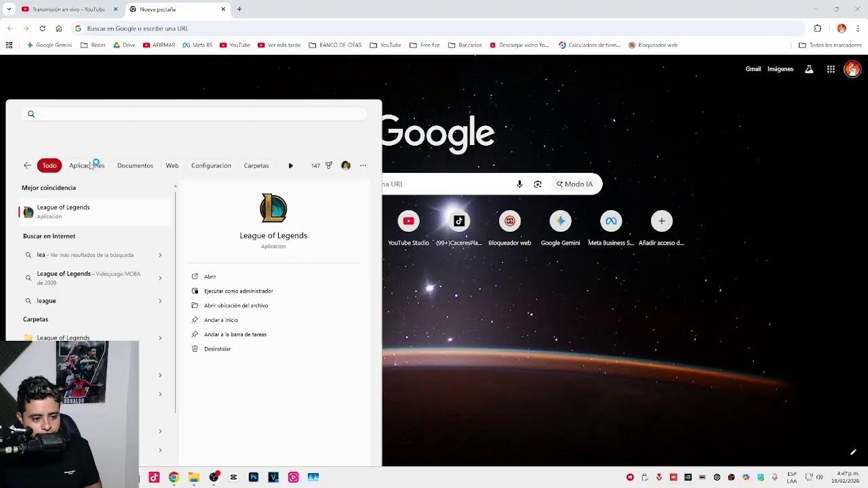Click the Chrome icon in the taskbar
Viewport: 868px width, 488px height.
(174, 477)
